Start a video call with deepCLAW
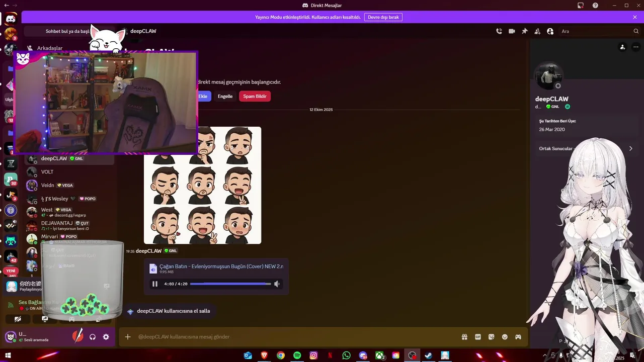The width and height of the screenshot is (644, 362). tap(512, 31)
